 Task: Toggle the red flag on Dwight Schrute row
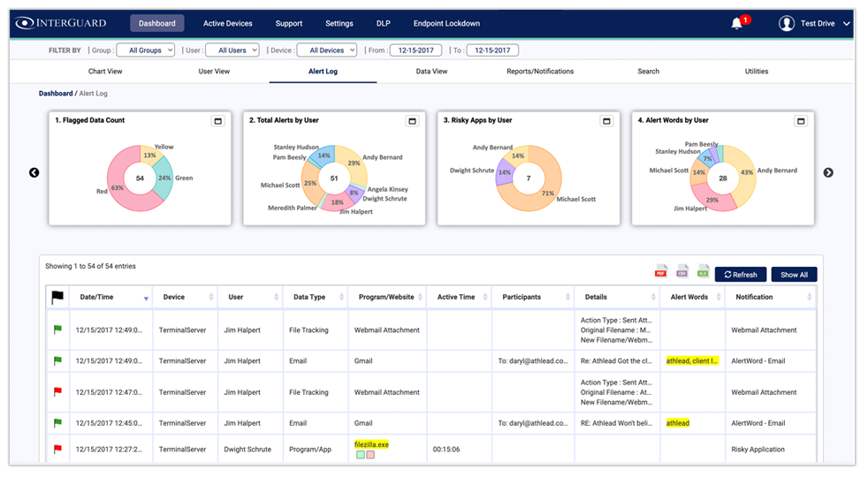[57, 449]
